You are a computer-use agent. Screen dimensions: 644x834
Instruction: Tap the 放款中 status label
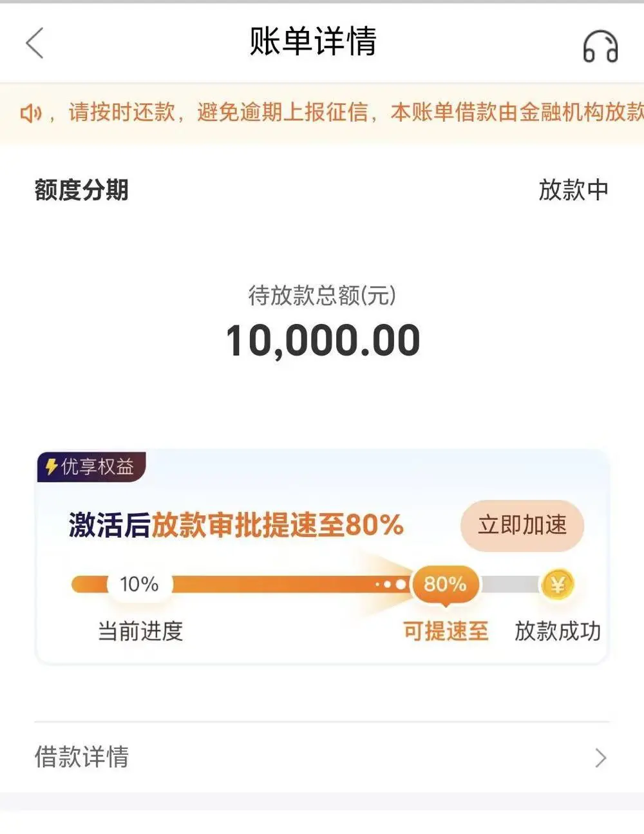pyautogui.click(x=573, y=190)
